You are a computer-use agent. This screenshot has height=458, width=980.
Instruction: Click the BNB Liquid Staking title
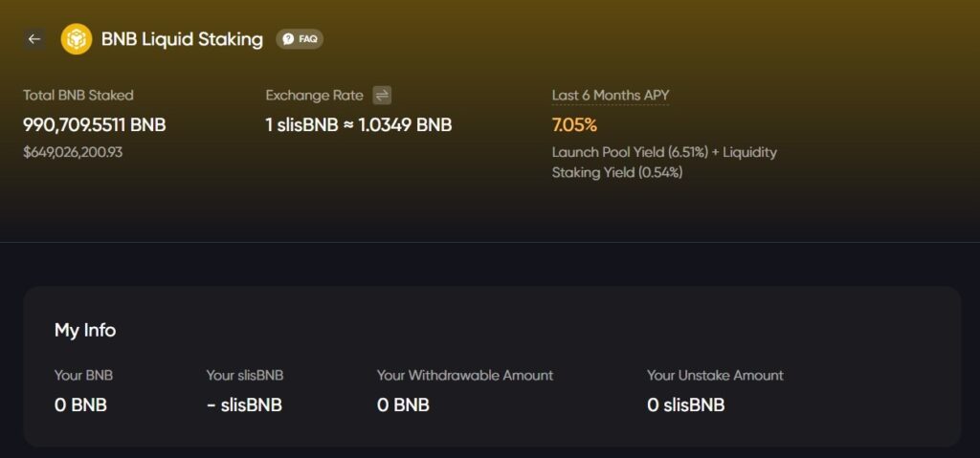(182, 39)
